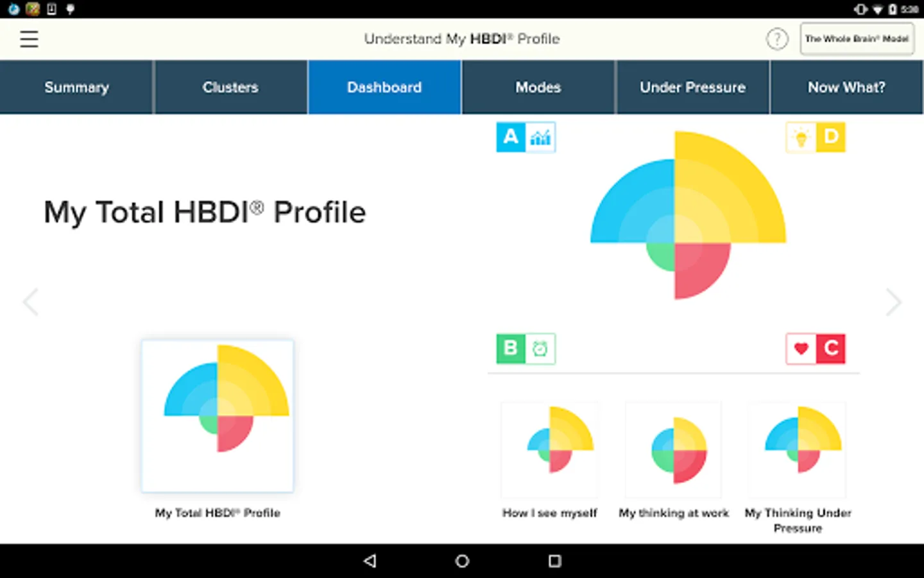Open the Modes tab
Viewport: 924px width, 578px height.
point(538,87)
